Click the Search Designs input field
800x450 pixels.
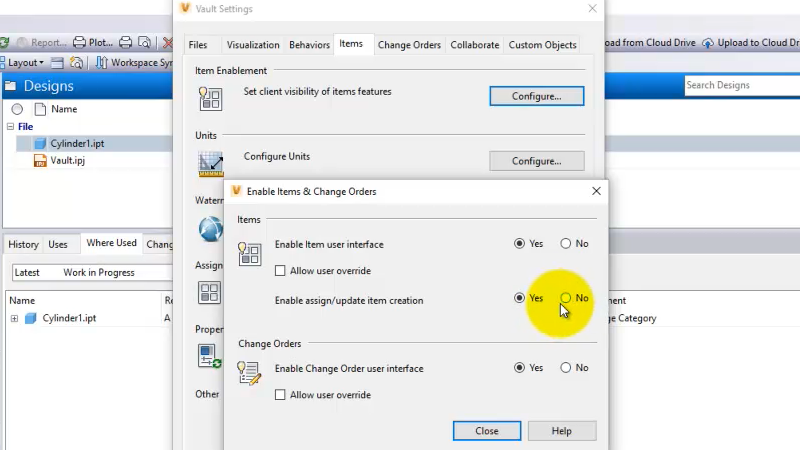742,85
